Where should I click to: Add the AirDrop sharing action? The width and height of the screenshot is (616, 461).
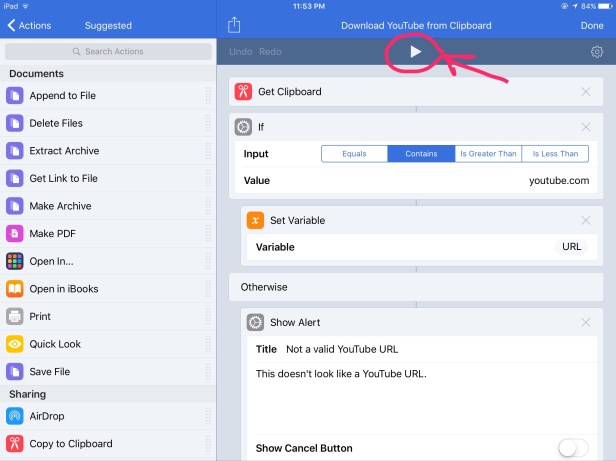(x=50, y=416)
